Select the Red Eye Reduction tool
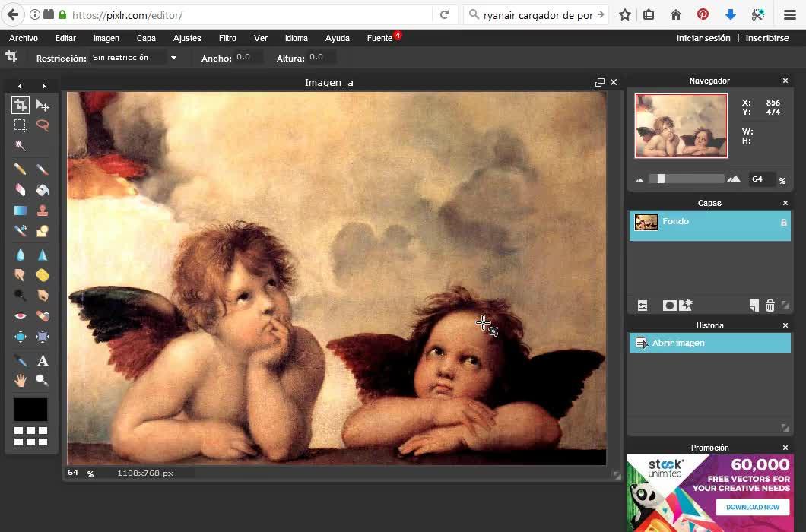 (21, 316)
